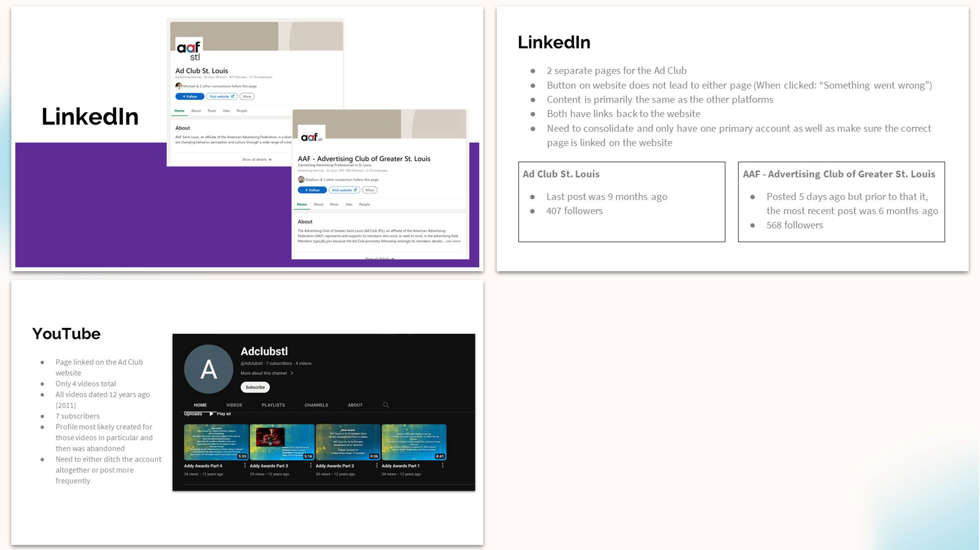Open More menu on AAF Advertising Club page
The image size is (980, 550).
(369, 190)
